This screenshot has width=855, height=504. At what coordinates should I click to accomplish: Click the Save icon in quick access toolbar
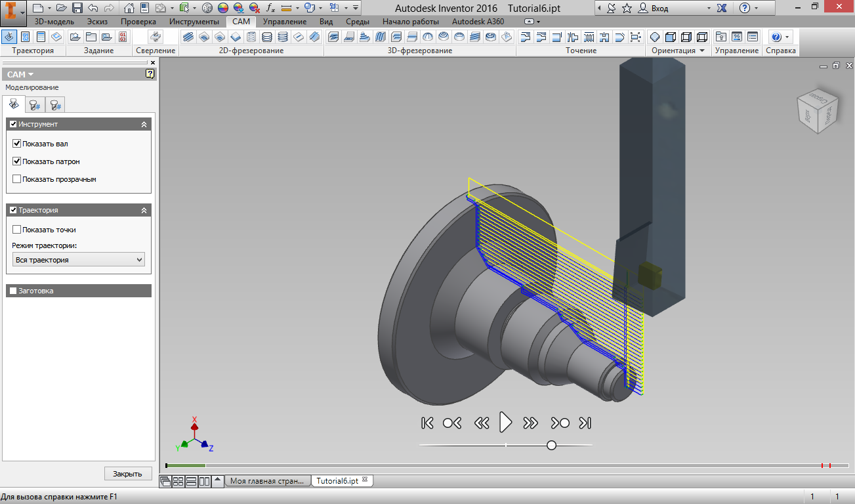[77, 9]
